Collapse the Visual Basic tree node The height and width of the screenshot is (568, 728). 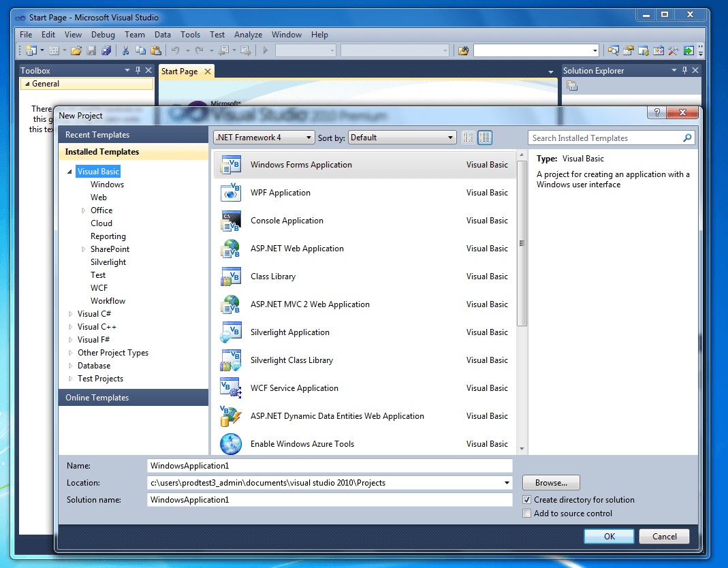[69, 172]
